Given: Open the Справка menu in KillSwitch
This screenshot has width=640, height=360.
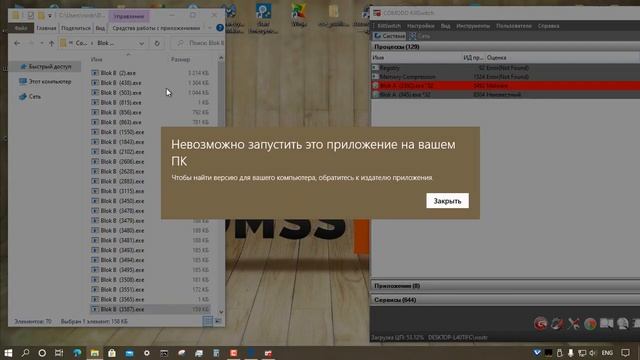Looking at the screenshot, I should tap(548, 26).
